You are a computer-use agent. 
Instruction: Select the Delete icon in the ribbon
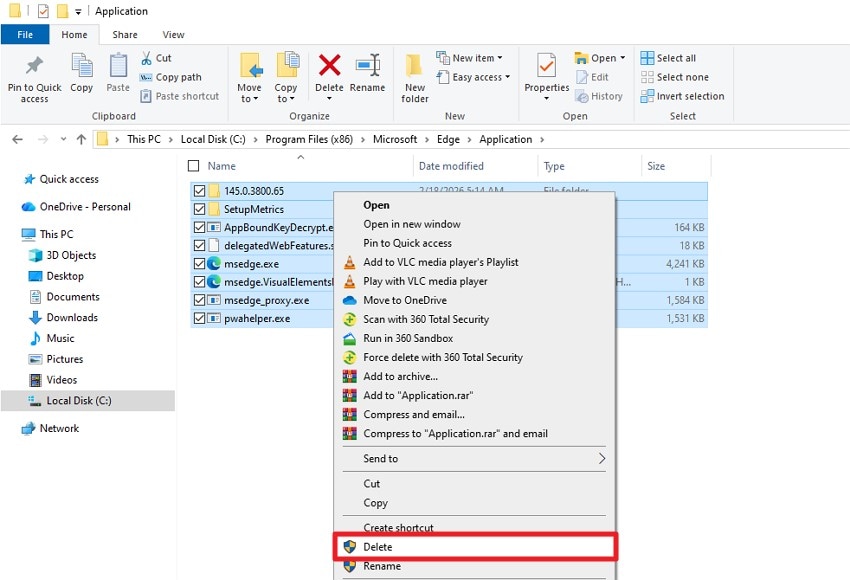coord(329,75)
